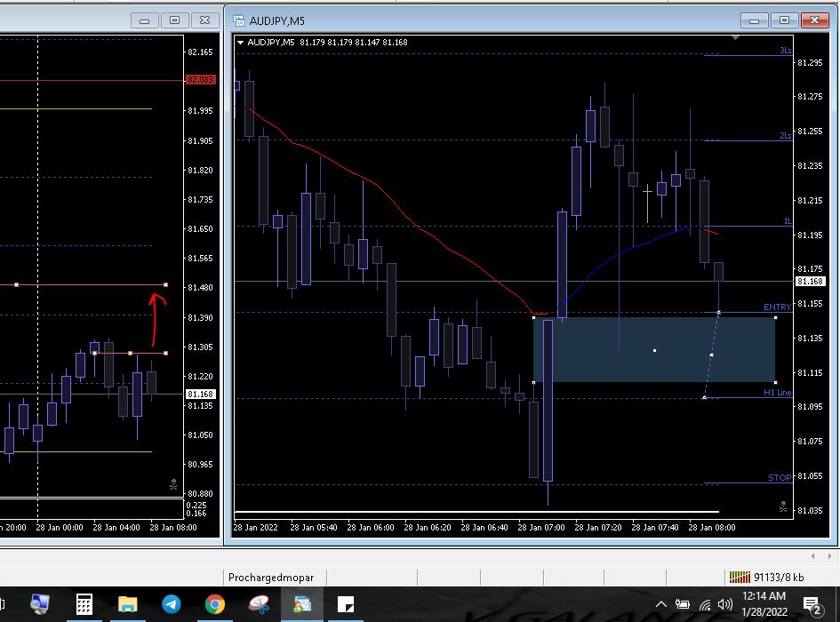Click the white scrollbar under the AUDJPY,M5 chart
840x622 pixels.
476,512
